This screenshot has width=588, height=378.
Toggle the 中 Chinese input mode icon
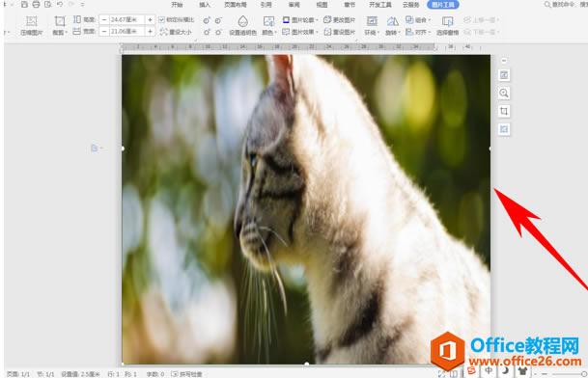tap(489, 370)
